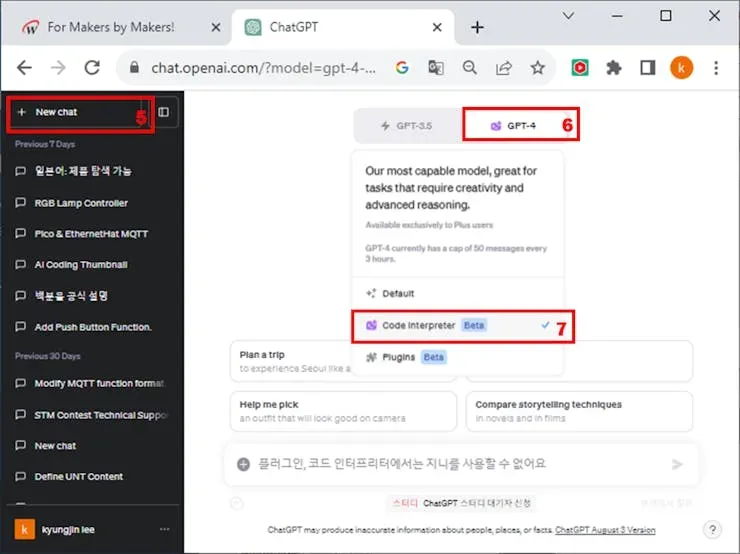Open the help question mark button

click(713, 529)
